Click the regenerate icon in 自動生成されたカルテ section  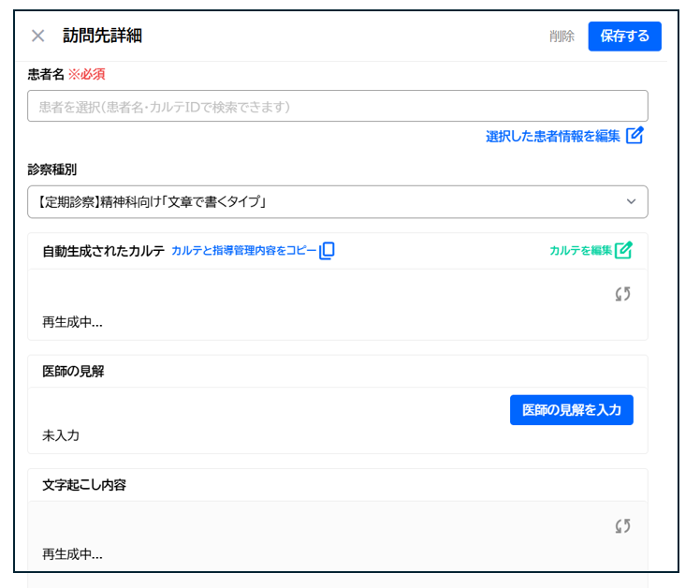pos(622,294)
